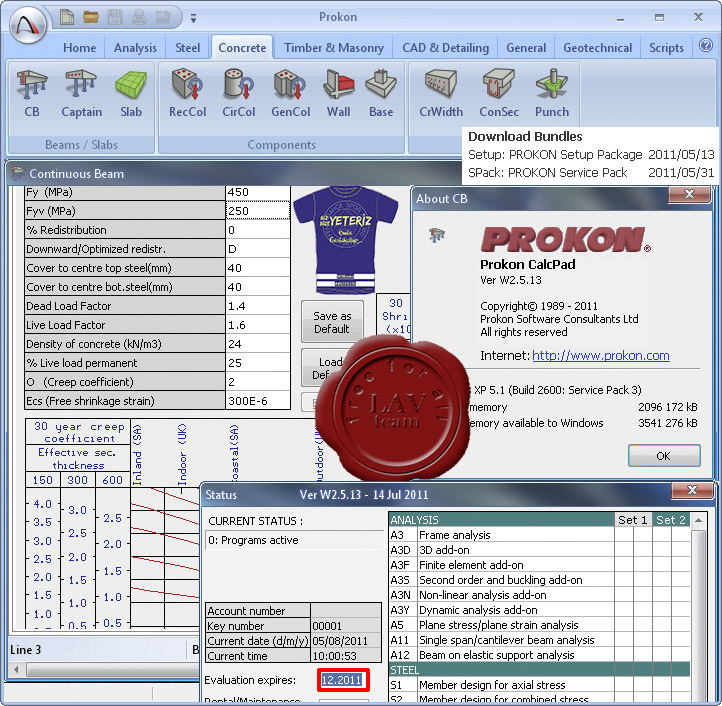The image size is (722, 706).
Task: Click the Setup: PROKON Setup Package entry
Action: point(591,154)
